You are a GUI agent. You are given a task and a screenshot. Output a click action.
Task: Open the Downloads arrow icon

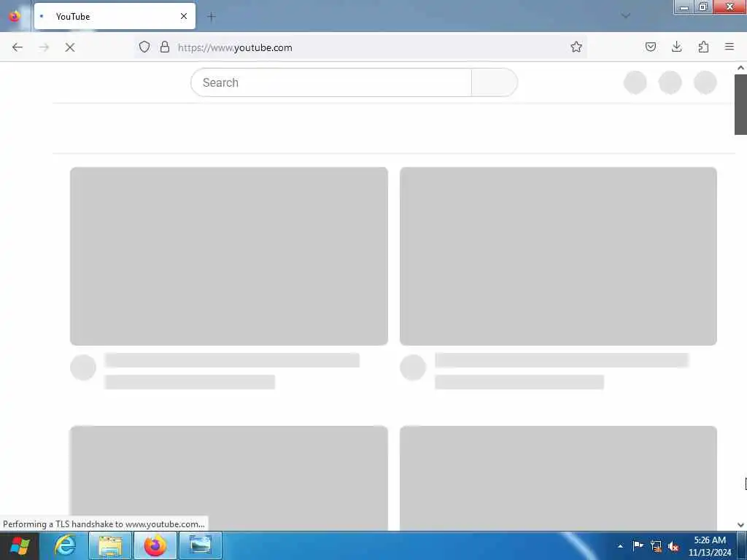tap(676, 47)
